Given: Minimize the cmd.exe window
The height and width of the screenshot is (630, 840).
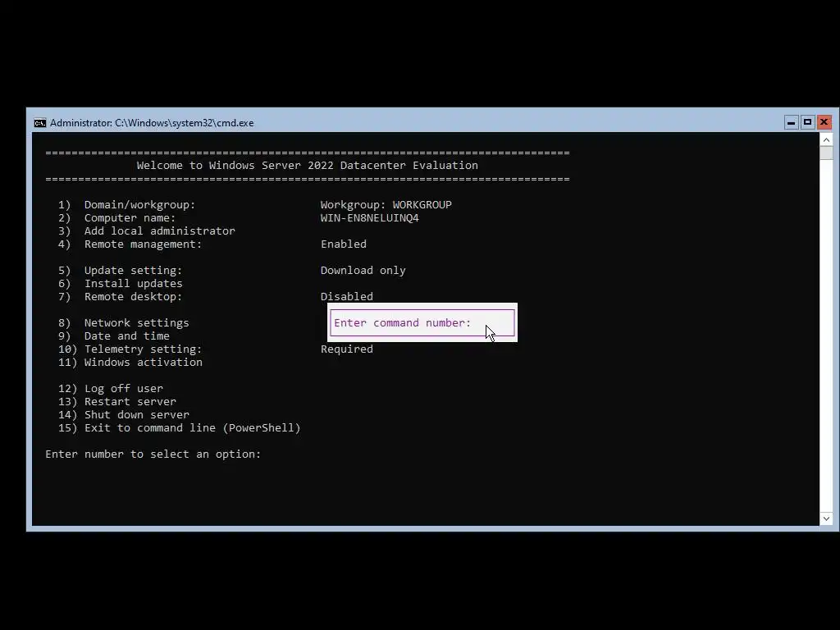Looking at the screenshot, I should coord(791,123).
